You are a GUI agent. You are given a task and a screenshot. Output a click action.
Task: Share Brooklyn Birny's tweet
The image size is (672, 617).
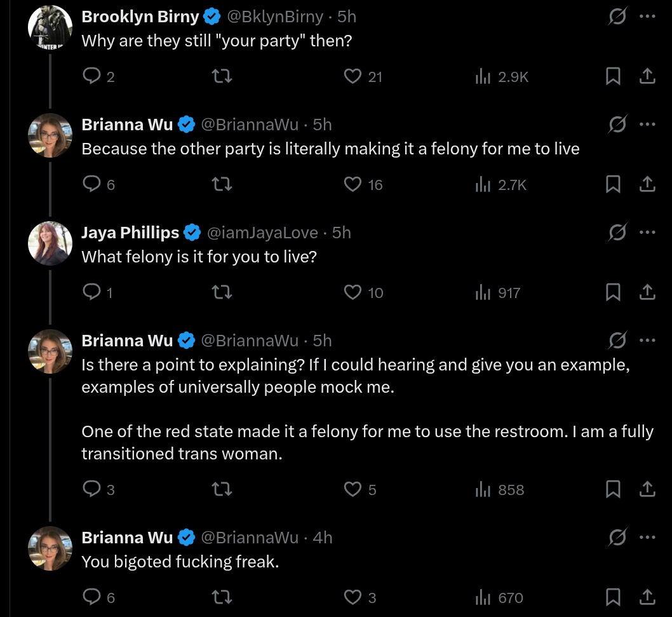coord(647,77)
